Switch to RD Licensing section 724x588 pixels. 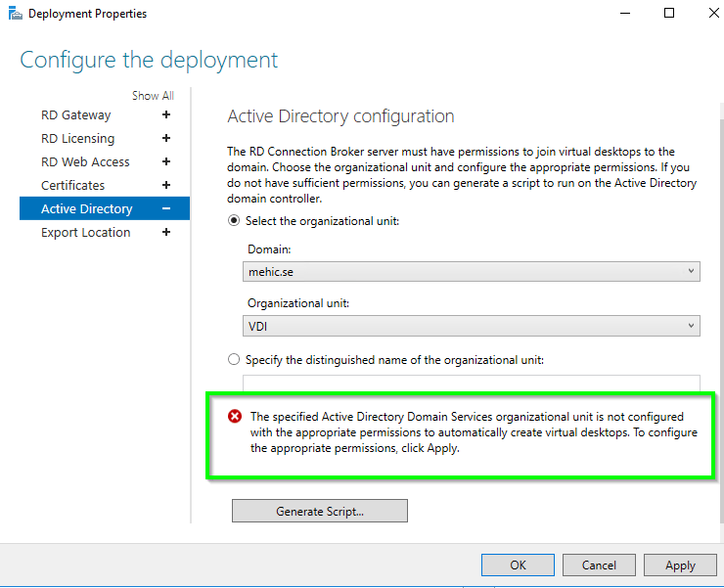tap(77, 138)
